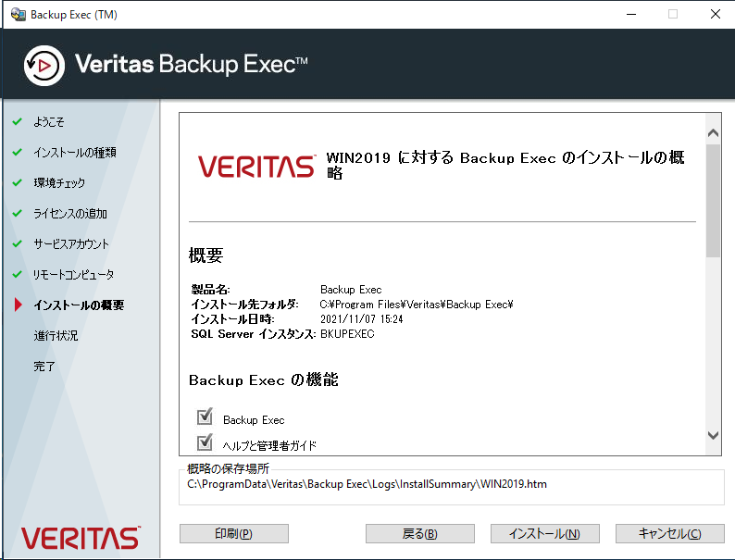Click the red arrow marker beside インストールの概要
This screenshot has width=735, height=560.
19,305
